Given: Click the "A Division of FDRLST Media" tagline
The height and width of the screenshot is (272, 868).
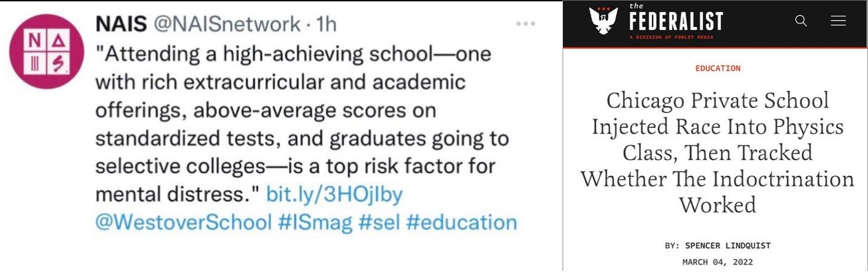Looking at the screenshot, I should coord(671,37).
